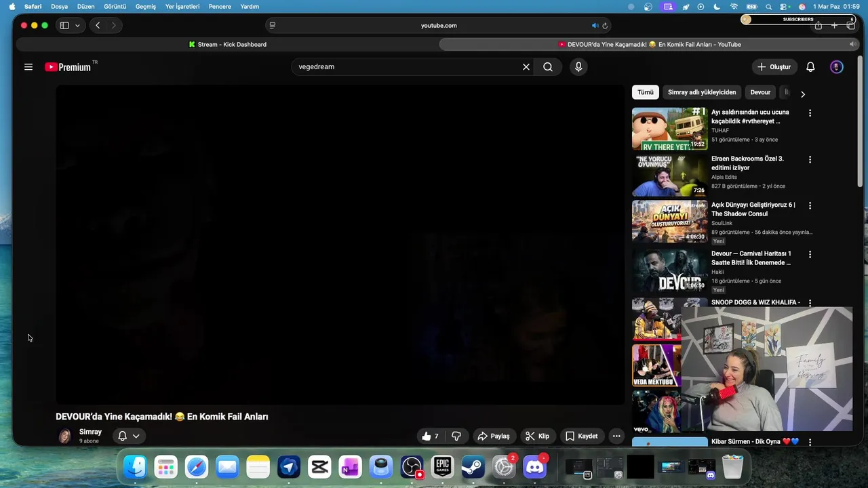Mute tab audio via address bar speaker
The width and height of the screenshot is (868, 488).
tap(595, 26)
